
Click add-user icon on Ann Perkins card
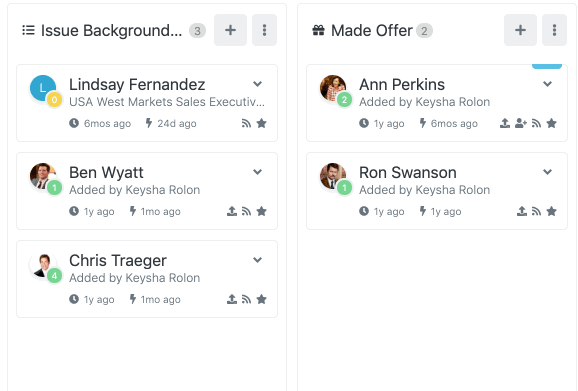[x=521, y=123]
